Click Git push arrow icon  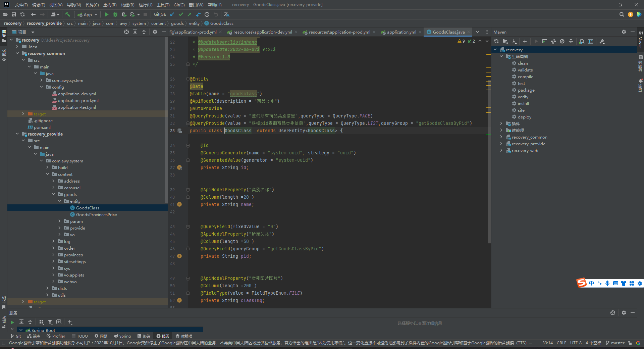[x=190, y=14]
